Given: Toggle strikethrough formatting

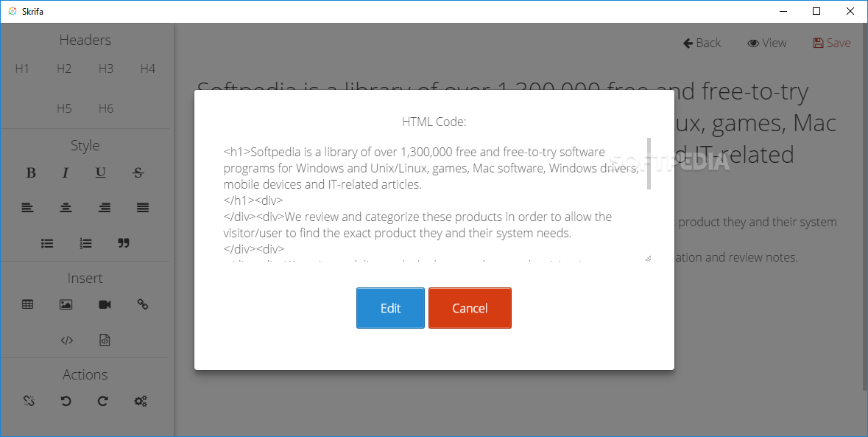Looking at the screenshot, I should coord(138,172).
